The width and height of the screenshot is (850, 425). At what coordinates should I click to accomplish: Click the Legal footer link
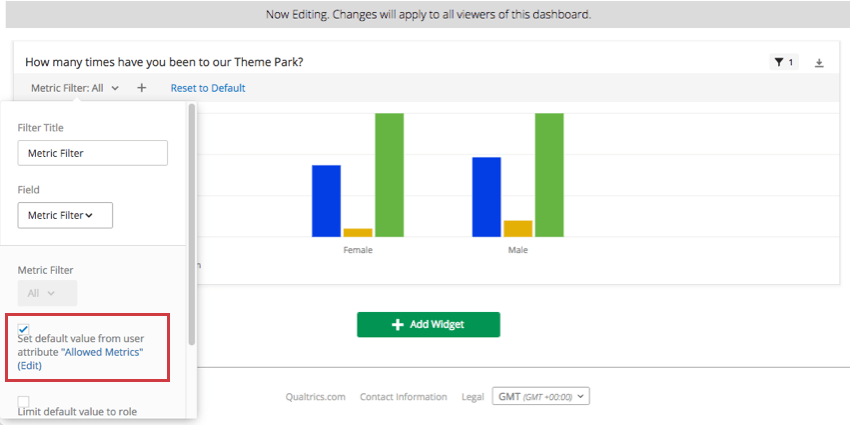point(473,397)
